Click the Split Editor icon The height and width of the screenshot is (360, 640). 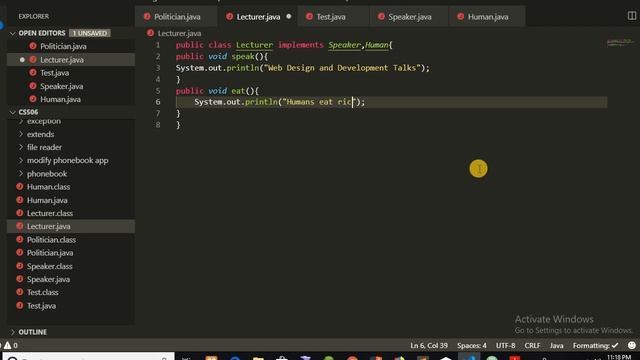point(632,16)
